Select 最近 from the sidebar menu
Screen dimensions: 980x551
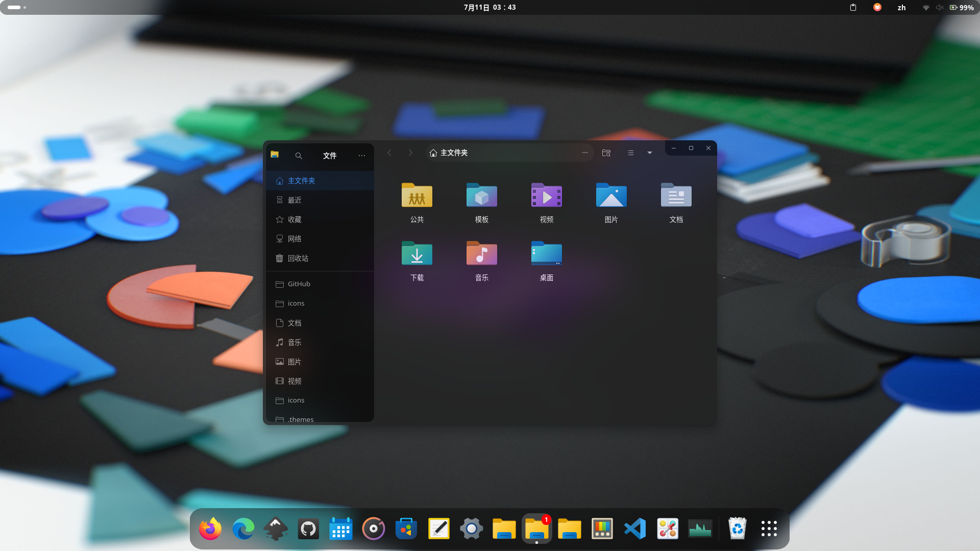(x=295, y=200)
